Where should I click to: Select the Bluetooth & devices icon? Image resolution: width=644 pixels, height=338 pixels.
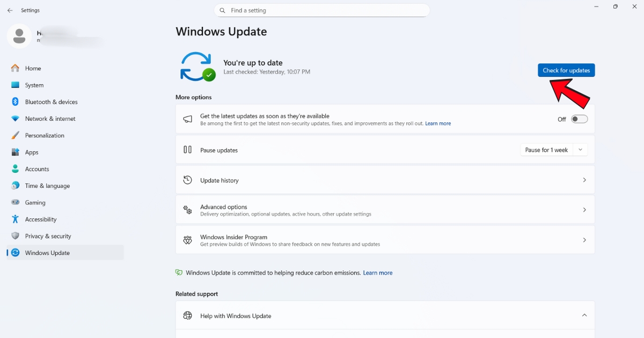click(x=14, y=101)
